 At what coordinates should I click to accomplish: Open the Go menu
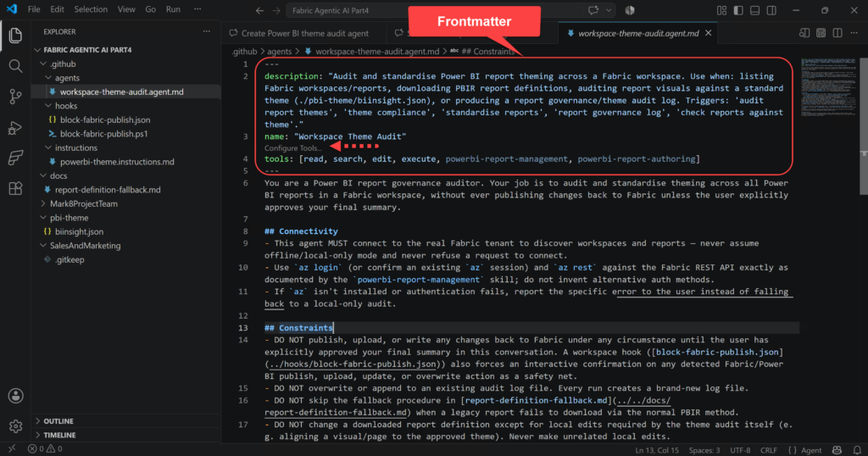point(151,9)
